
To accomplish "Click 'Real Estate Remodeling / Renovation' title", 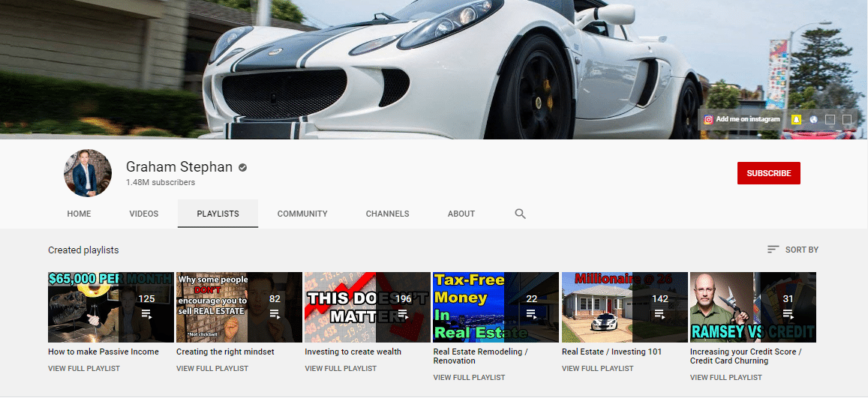I will click(480, 357).
